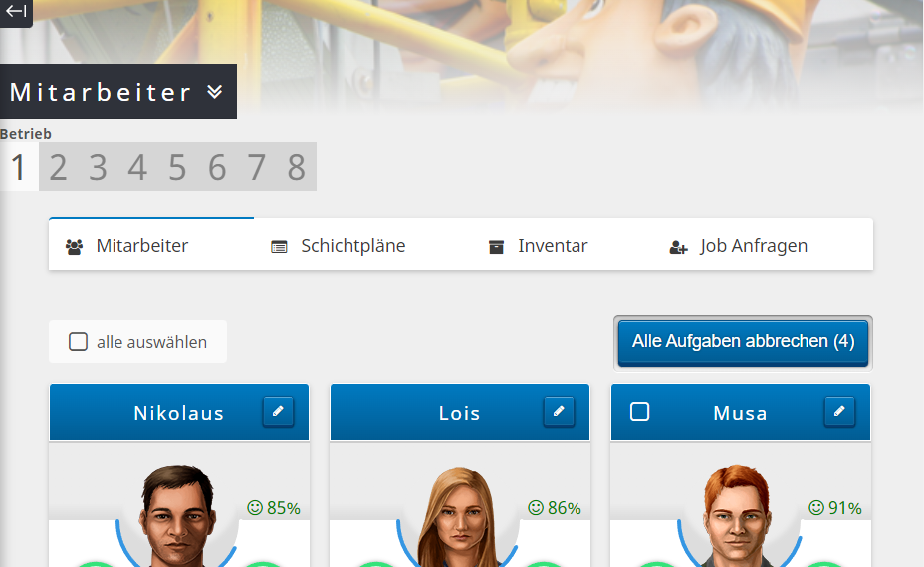
Task: Check the box on Musa's card
Action: click(x=640, y=412)
